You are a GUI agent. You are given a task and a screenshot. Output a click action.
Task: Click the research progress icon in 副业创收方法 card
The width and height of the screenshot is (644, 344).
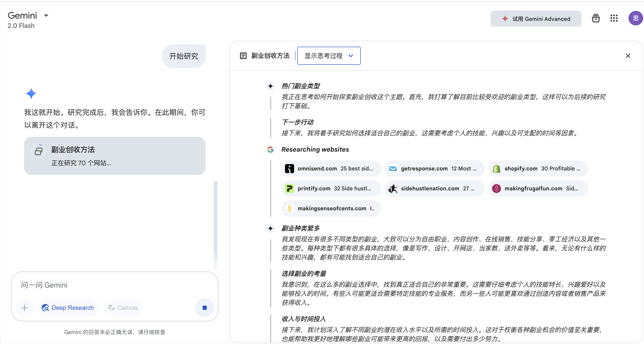point(39,151)
